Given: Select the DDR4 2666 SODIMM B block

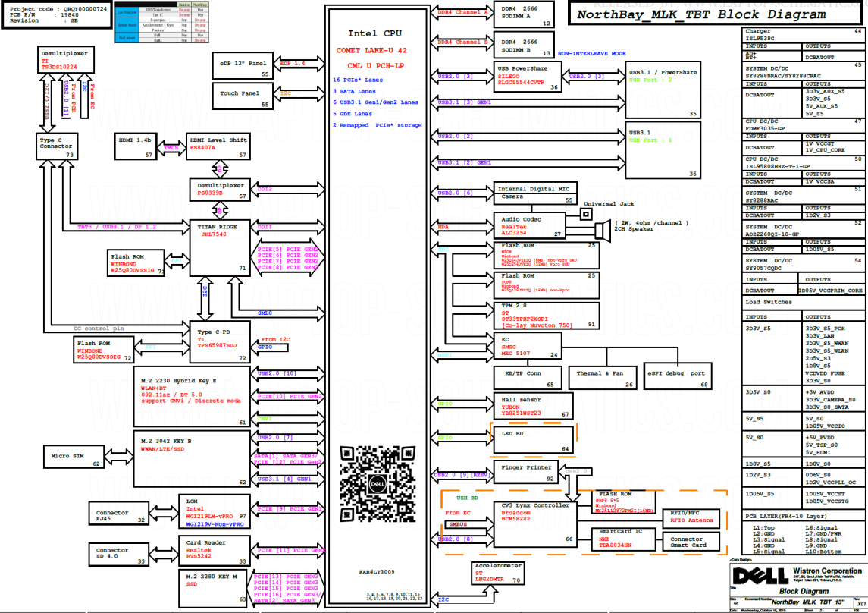Looking at the screenshot, I should tap(524, 44).
